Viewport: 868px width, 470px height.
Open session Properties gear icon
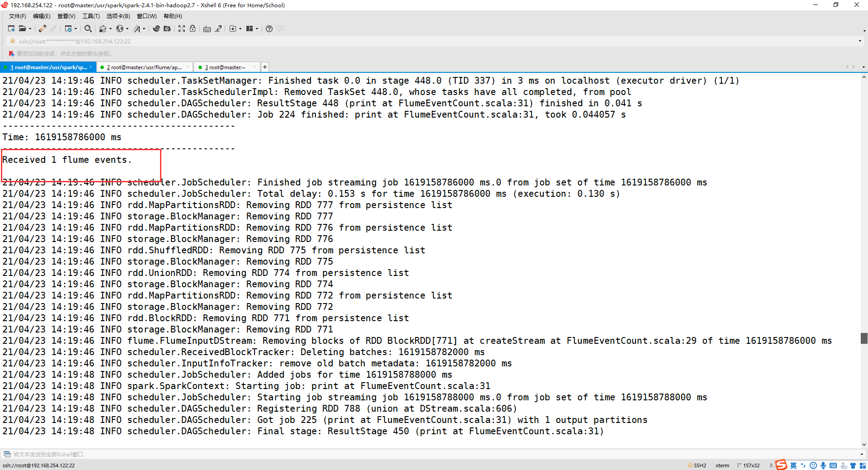tap(68, 28)
